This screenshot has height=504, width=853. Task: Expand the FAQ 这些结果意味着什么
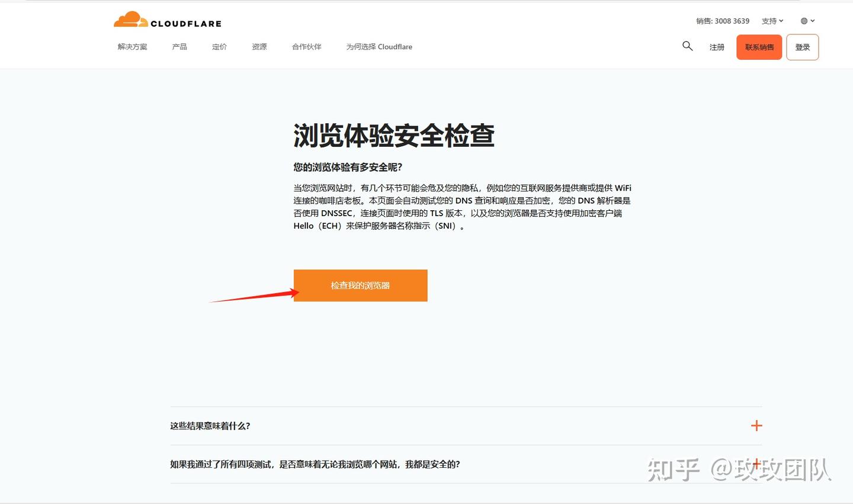click(x=210, y=426)
